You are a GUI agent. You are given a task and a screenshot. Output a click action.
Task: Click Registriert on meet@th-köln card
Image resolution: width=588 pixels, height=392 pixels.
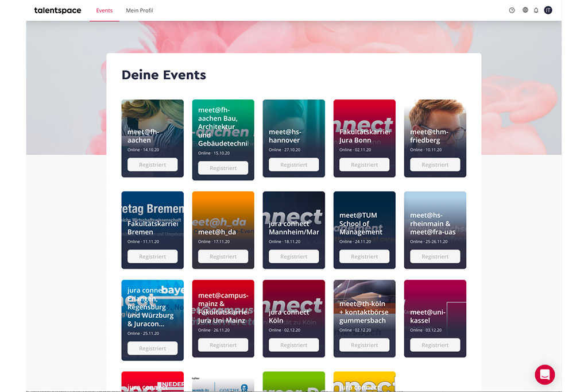pos(364,345)
